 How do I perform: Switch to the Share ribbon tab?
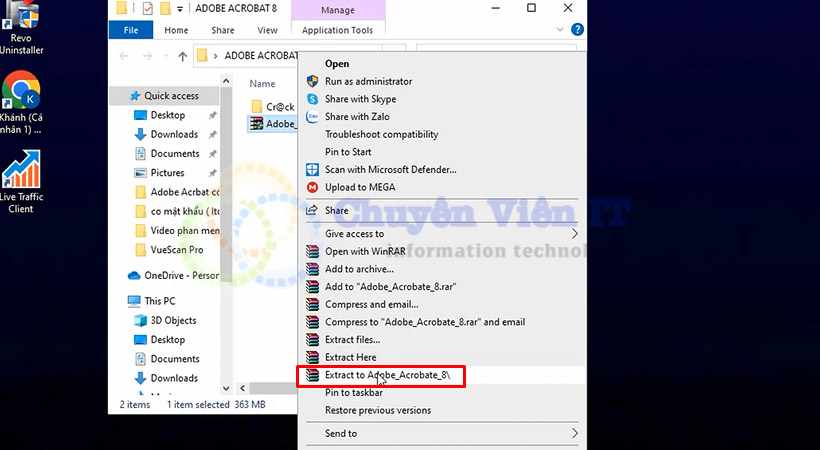[223, 30]
